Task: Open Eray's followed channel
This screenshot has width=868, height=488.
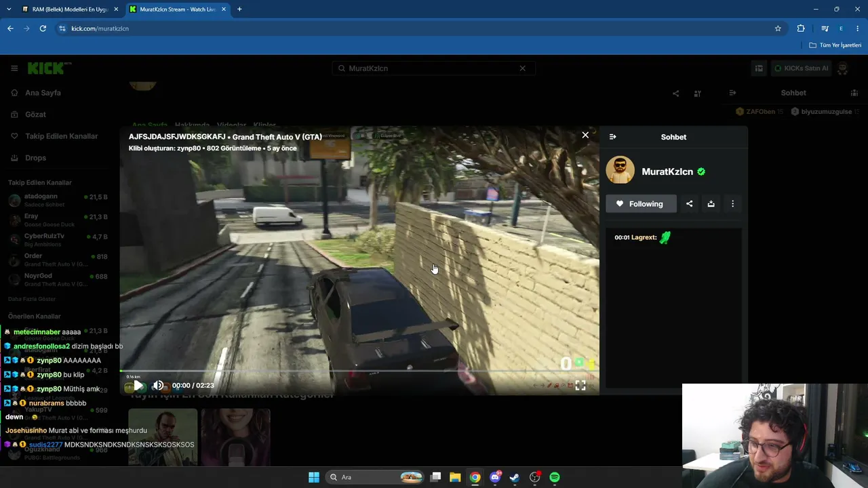Action: pos(58,220)
